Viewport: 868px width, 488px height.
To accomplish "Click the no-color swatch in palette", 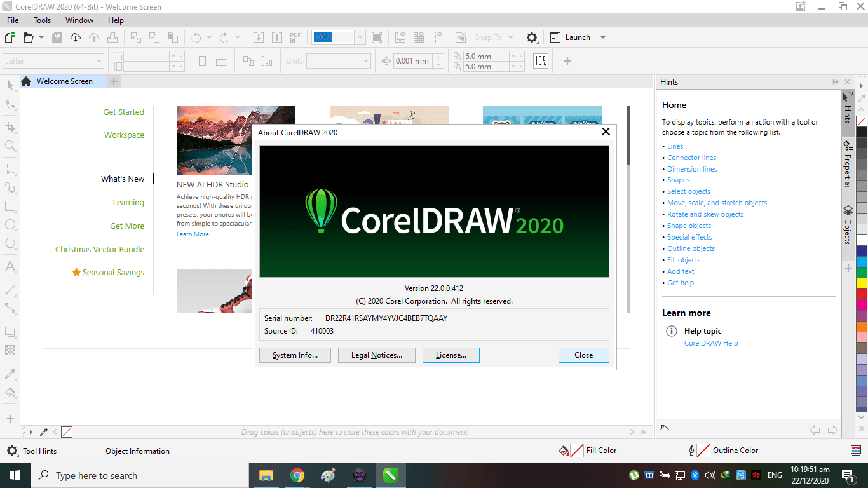I will point(862,121).
